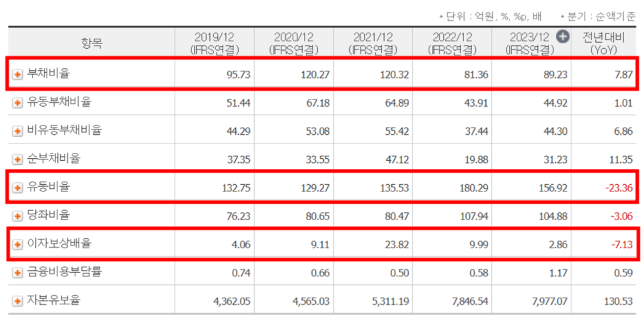The height and width of the screenshot is (321, 644).
Task: Click the 43.91 value cell
Action: (475, 103)
